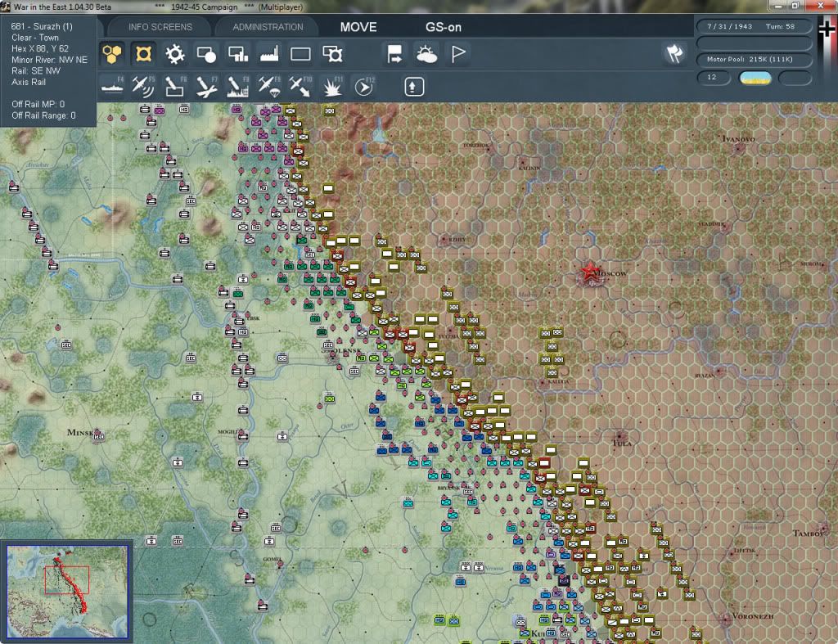
Task: Toggle the highlighted unit counter display icon
Action: click(143, 54)
